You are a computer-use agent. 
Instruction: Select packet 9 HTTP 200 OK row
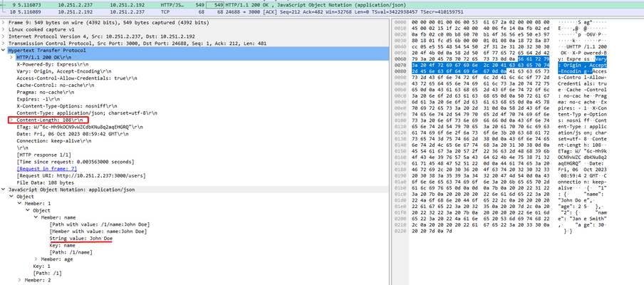[x=322, y=4]
